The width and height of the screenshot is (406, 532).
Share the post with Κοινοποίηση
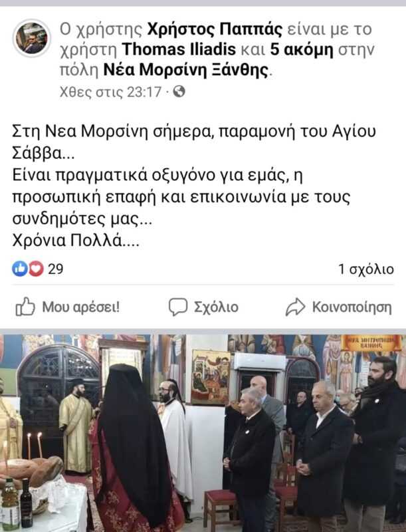click(x=339, y=307)
